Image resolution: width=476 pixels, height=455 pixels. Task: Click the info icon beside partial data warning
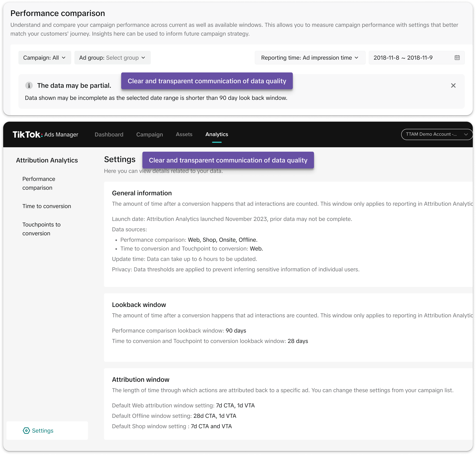[x=29, y=86]
